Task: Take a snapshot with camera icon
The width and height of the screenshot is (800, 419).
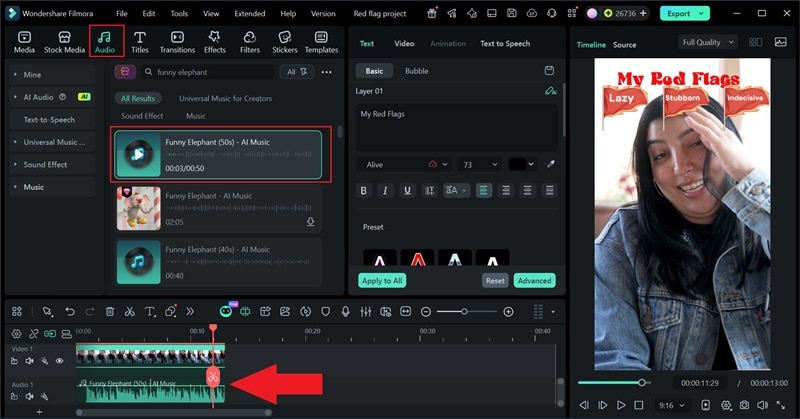Action: tap(744, 405)
